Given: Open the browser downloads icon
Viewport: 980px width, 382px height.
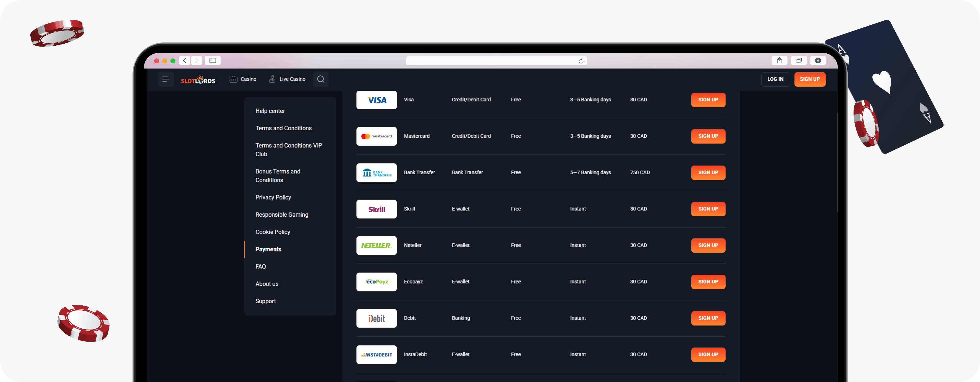Looking at the screenshot, I should pos(818,60).
